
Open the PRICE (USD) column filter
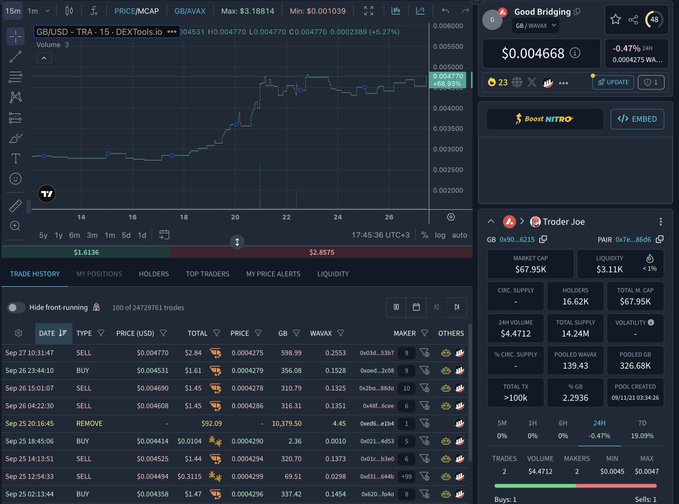163,333
